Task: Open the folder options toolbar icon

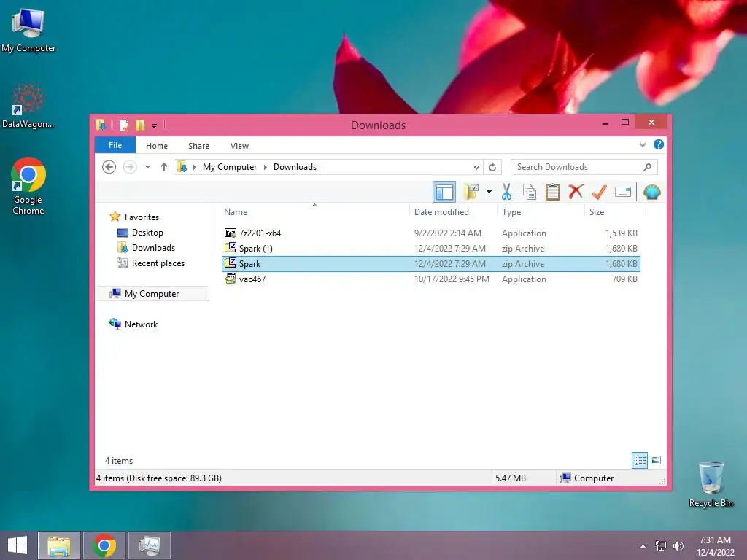Action: (x=472, y=192)
